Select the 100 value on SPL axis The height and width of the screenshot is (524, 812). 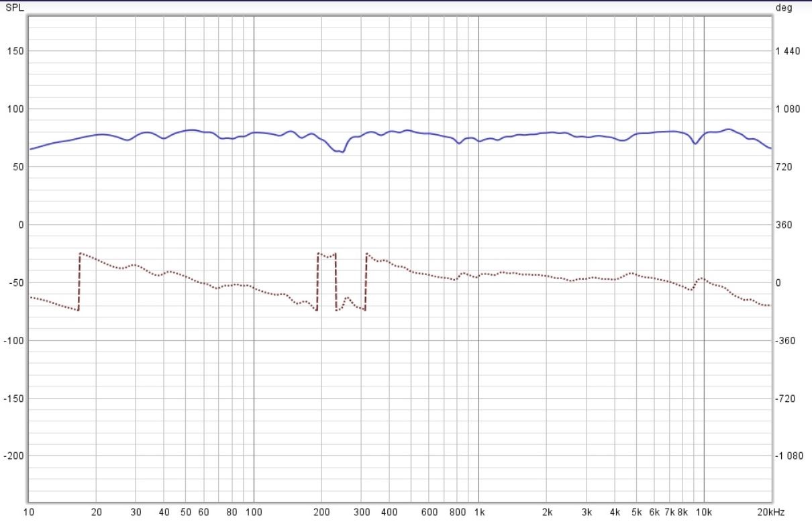[16, 109]
